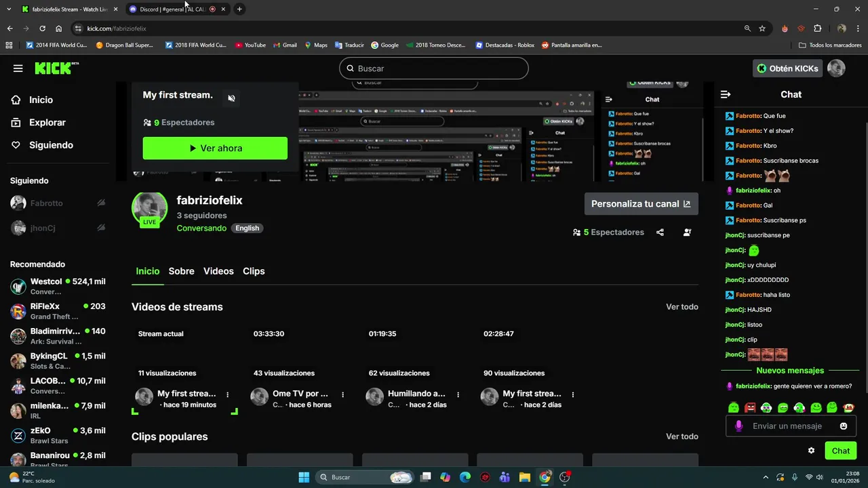The width and height of the screenshot is (868, 488).
Task: Click the 'Enviar un mensaje' chat input
Action: (x=791, y=426)
